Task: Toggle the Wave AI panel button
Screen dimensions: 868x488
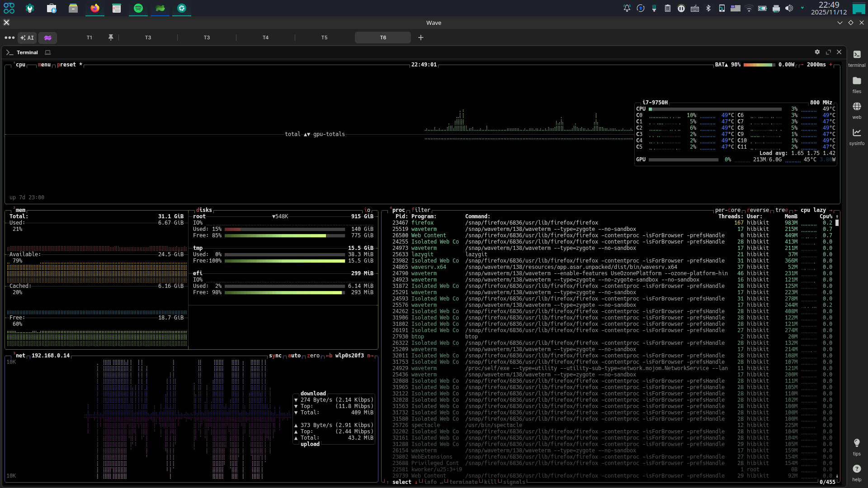Action: point(27,38)
